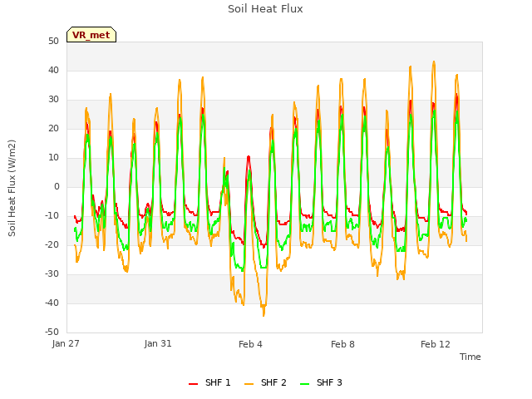Click the green SHF 3 legend swatch
Viewport: 532px width, 399px height.
pyautogui.click(x=305, y=384)
